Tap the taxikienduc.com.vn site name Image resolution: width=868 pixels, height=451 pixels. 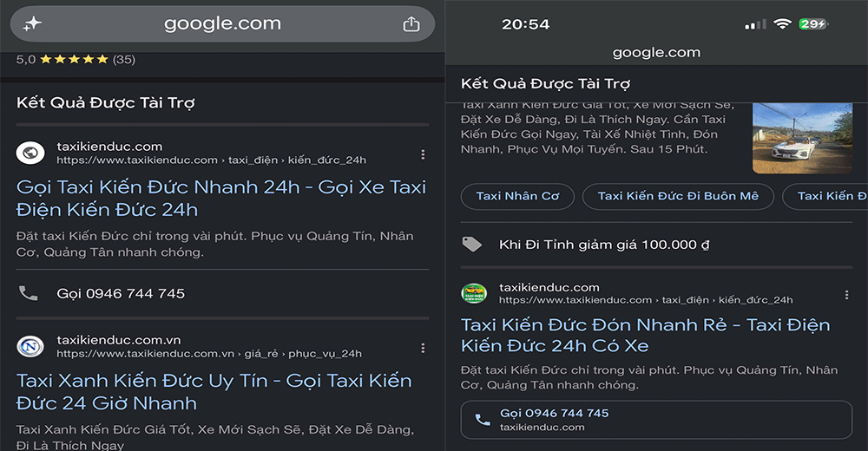(118, 340)
